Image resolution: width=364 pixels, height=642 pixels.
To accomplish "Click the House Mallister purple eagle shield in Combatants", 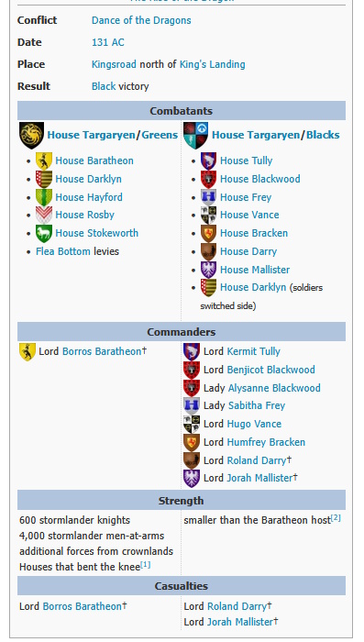I will pyautogui.click(x=208, y=270).
